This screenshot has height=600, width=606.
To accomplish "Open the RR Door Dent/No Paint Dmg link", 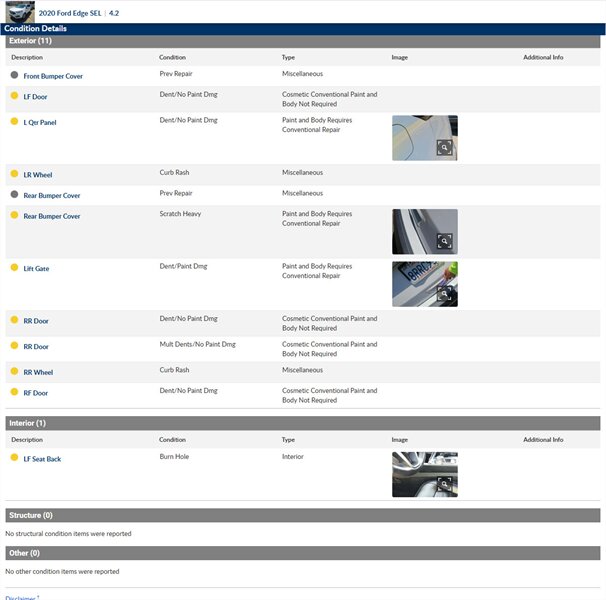I will [x=36, y=321].
